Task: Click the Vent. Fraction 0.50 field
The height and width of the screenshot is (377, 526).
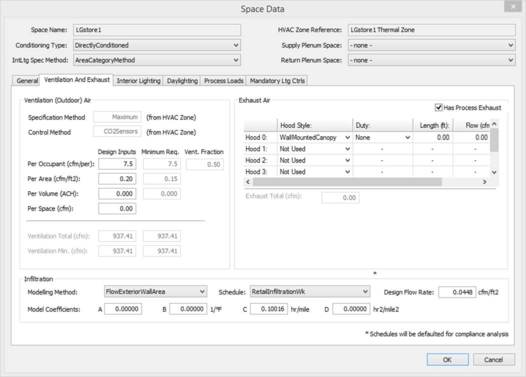Action: click(x=205, y=164)
